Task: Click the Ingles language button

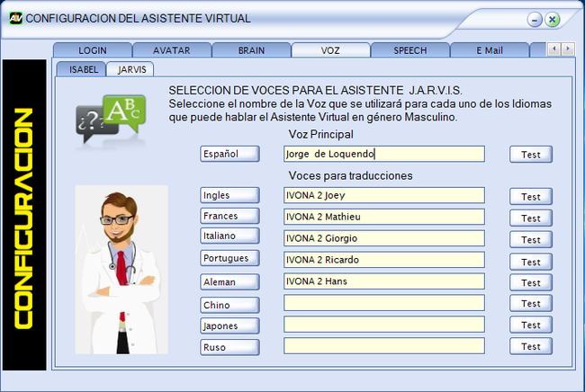Action: coord(229,195)
